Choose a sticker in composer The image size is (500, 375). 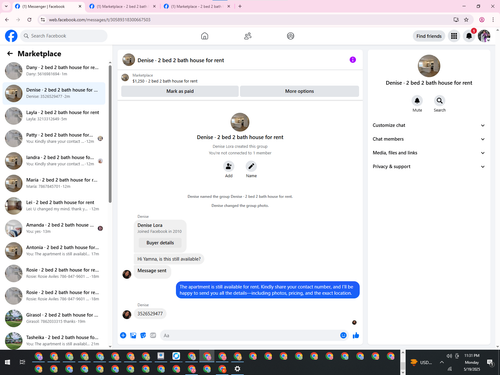(x=143, y=335)
